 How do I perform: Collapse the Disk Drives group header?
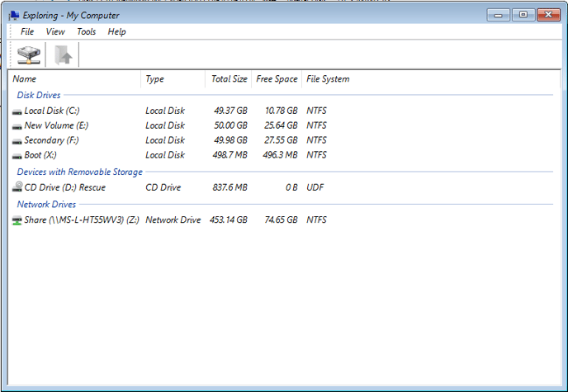click(x=39, y=96)
